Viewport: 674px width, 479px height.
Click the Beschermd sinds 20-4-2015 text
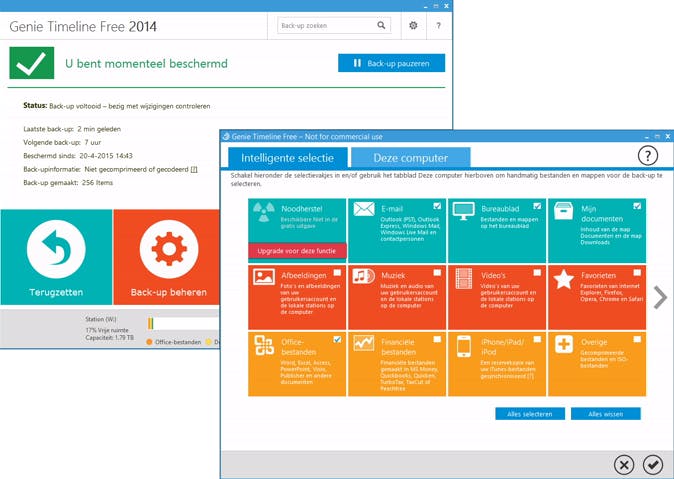(78, 156)
